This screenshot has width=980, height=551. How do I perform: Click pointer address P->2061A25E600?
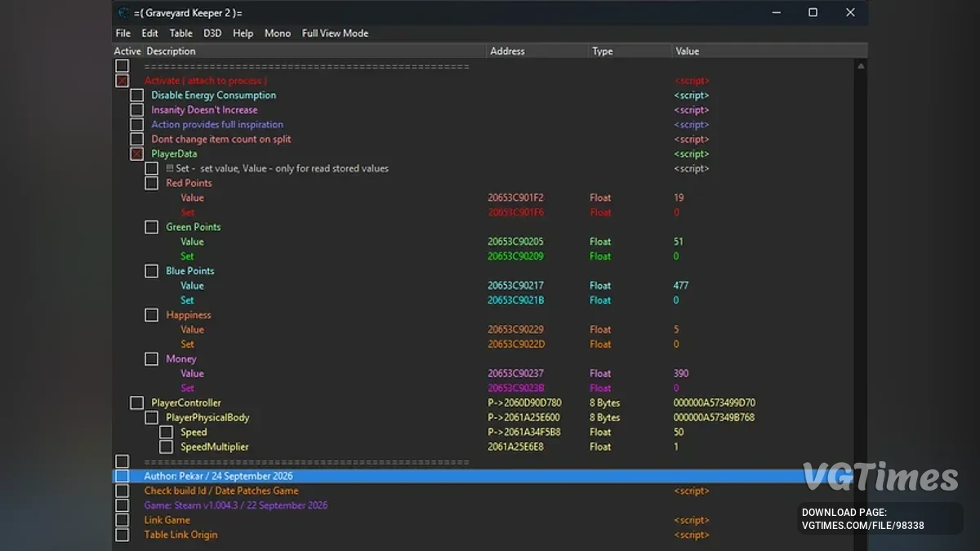[x=523, y=418]
